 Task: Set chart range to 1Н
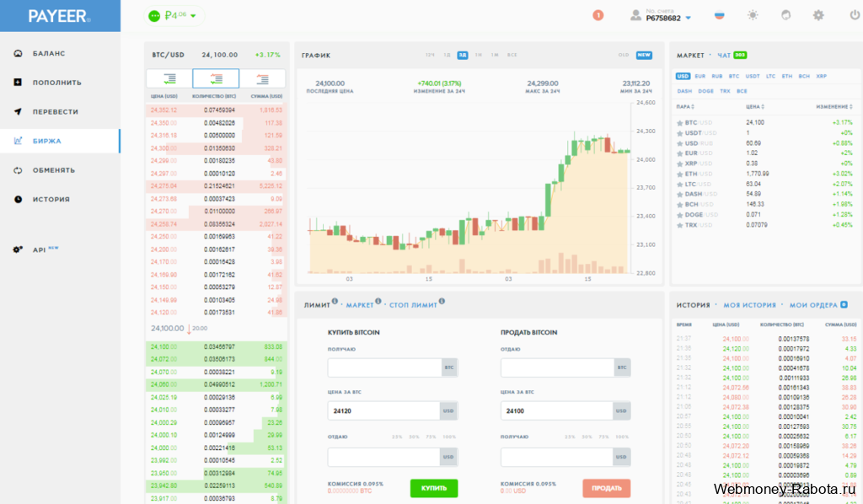coord(479,55)
